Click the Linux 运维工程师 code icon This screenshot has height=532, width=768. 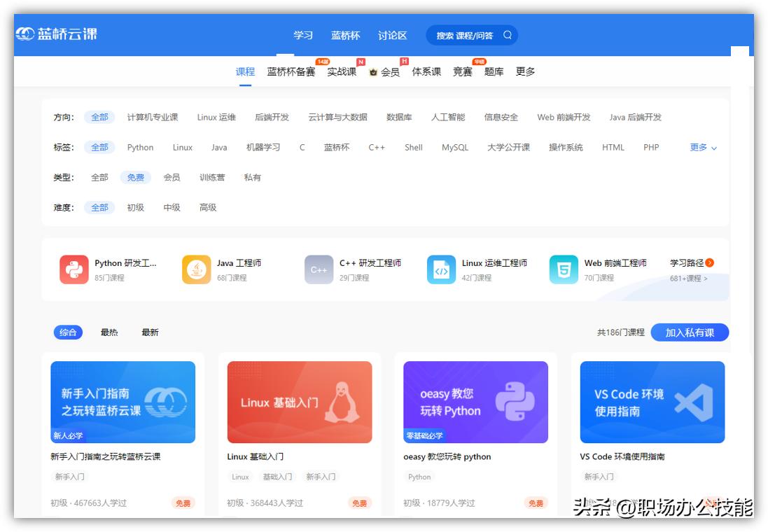point(441,269)
